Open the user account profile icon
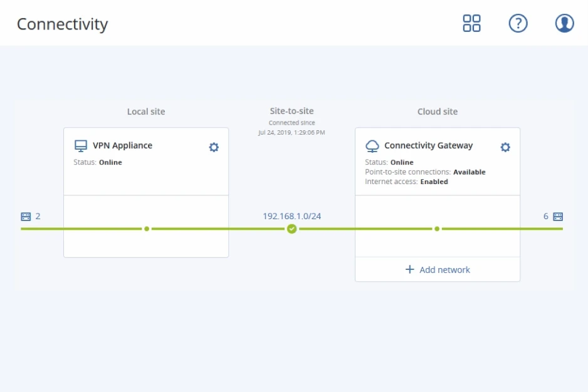Viewport: 588px width, 392px height. click(564, 24)
